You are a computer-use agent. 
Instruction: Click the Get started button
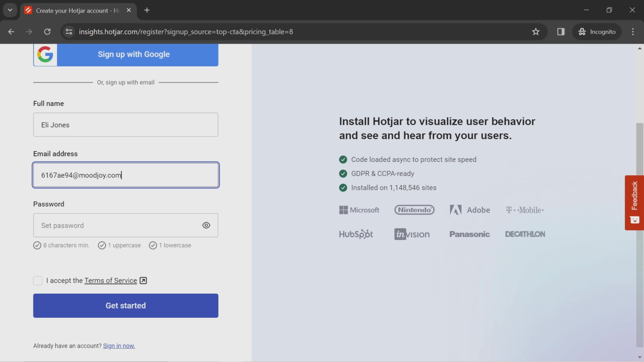coord(126,306)
